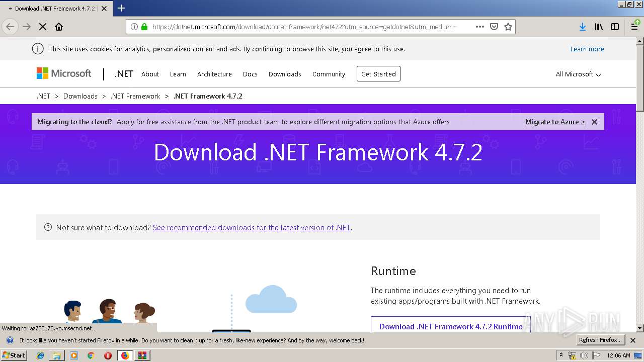Click the Microsoft logo
The width and height of the screenshot is (644, 362).
click(64, 73)
